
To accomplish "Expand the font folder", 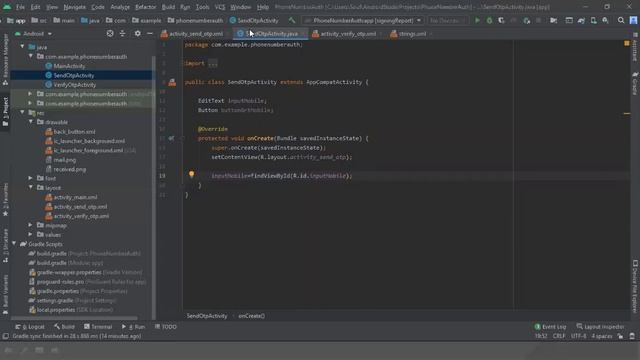I will (x=31, y=178).
